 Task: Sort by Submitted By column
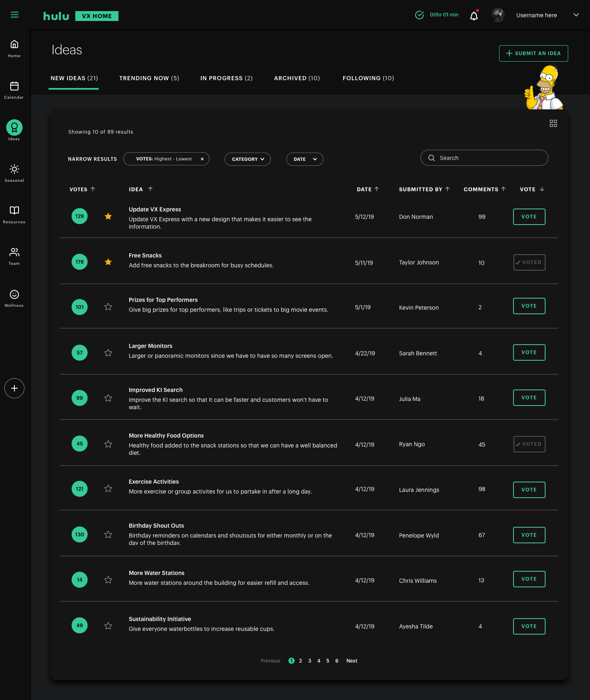pyautogui.click(x=425, y=189)
